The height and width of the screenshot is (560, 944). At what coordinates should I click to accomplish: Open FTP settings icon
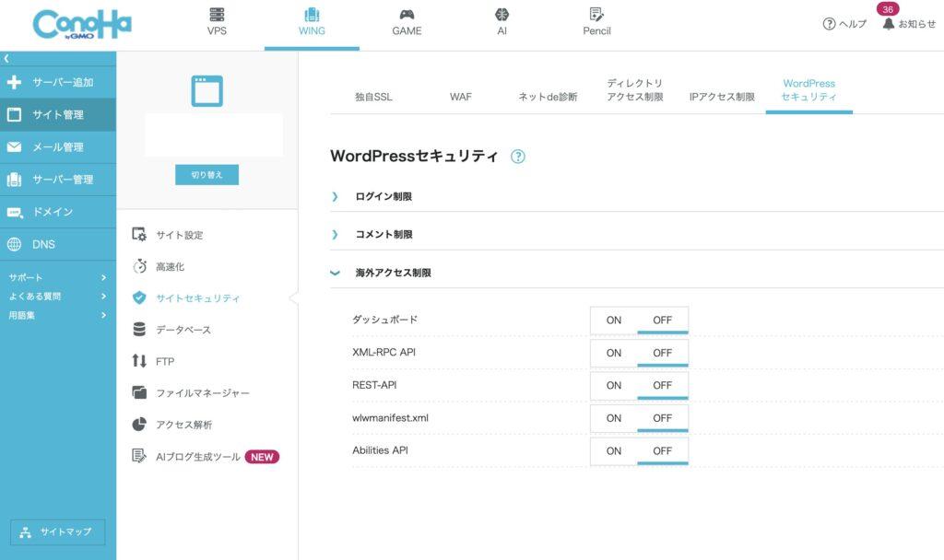pos(139,361)
